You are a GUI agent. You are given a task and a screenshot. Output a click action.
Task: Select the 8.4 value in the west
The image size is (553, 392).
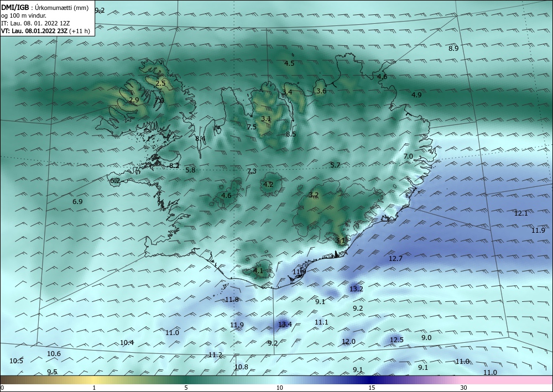[200, 139]
